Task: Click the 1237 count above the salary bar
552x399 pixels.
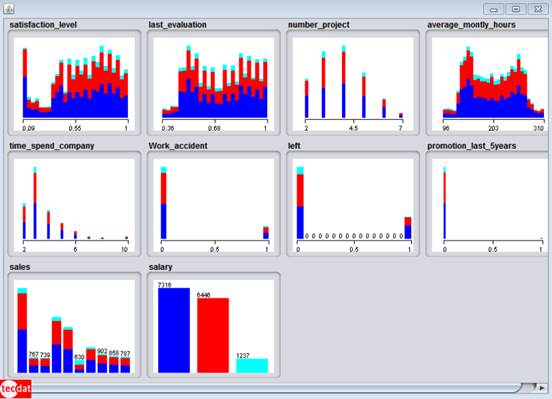Action: click(x=243, y=356)
